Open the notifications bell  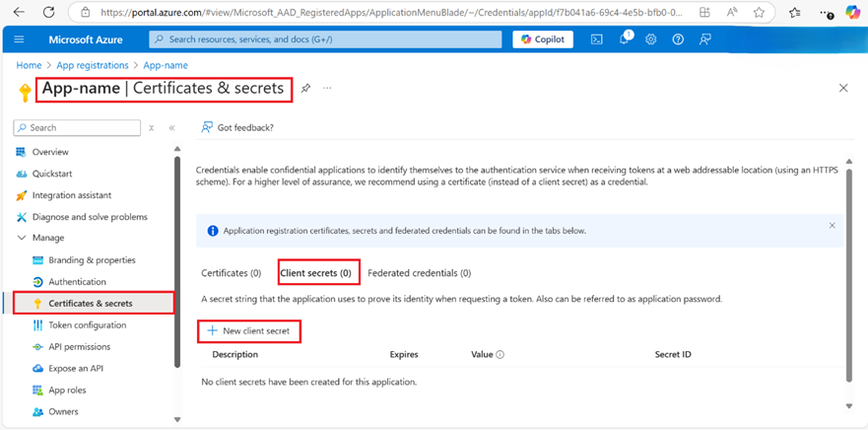pos(624,38)
